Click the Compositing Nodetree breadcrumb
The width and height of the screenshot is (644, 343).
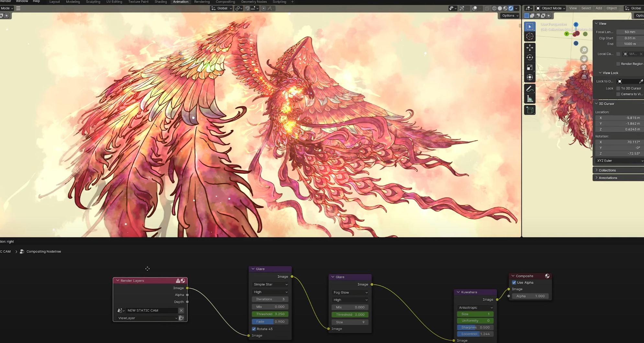point(43,252)
